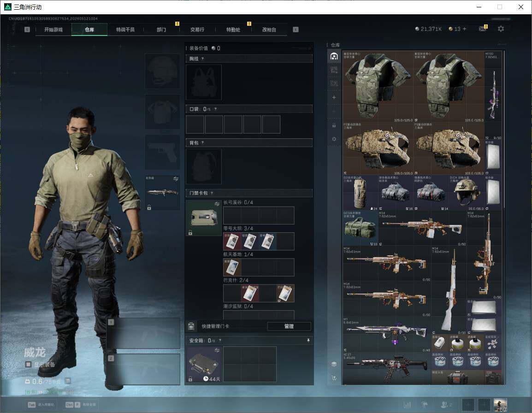The image size is (532, 413).
Task: Click the sort icon at warehouse sidebar bottom
Action: (334, 378)
